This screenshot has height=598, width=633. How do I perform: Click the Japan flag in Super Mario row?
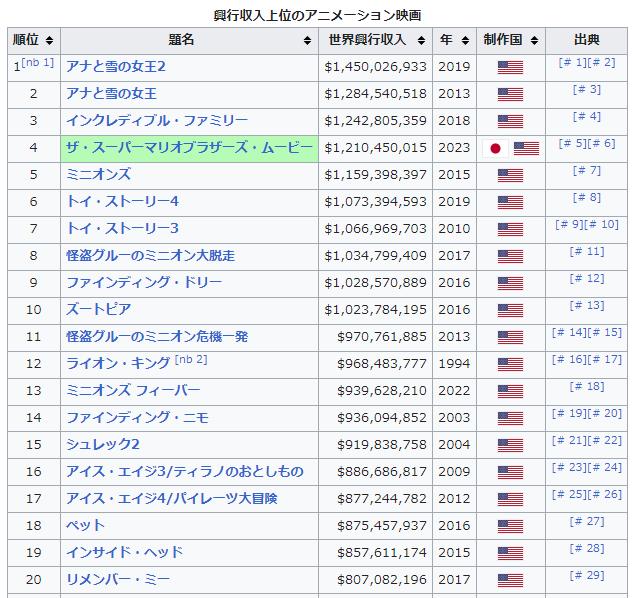click(x=495, y=149)
